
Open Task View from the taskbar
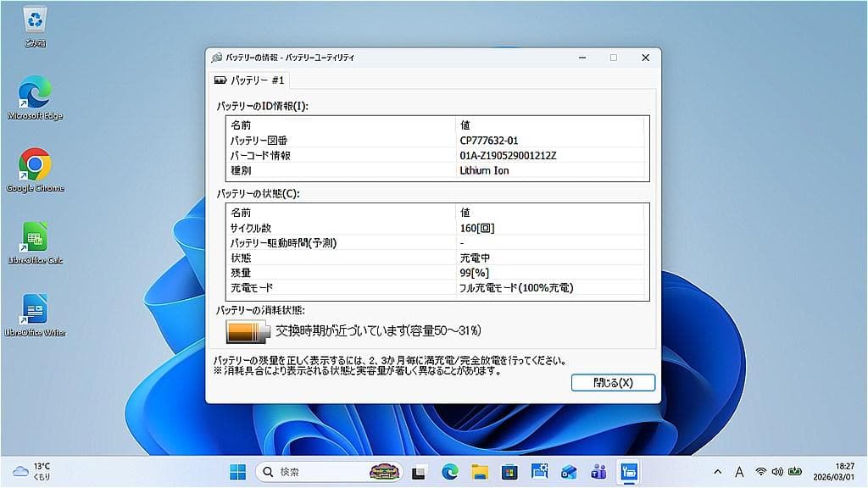tap(419, 472)
